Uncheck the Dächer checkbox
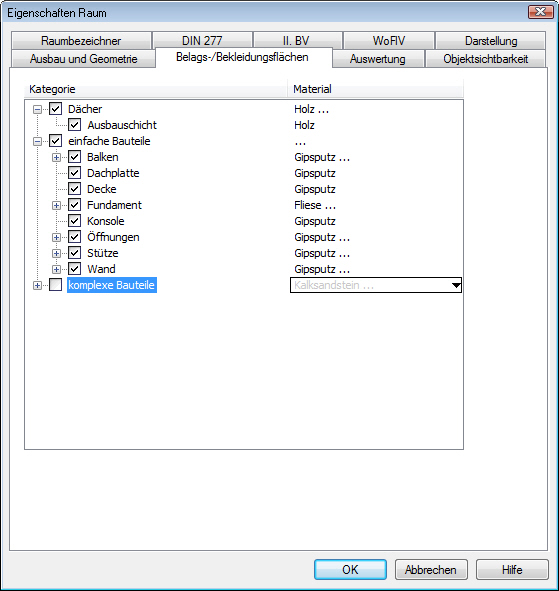 [56, 109]
